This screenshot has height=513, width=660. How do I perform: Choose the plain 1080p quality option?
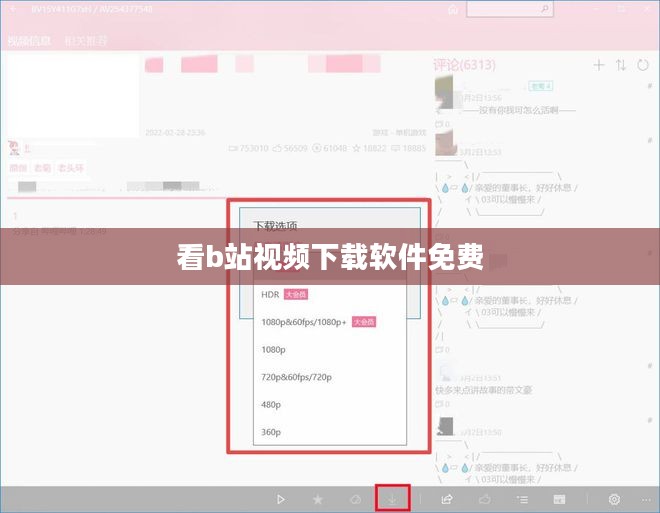330,349
